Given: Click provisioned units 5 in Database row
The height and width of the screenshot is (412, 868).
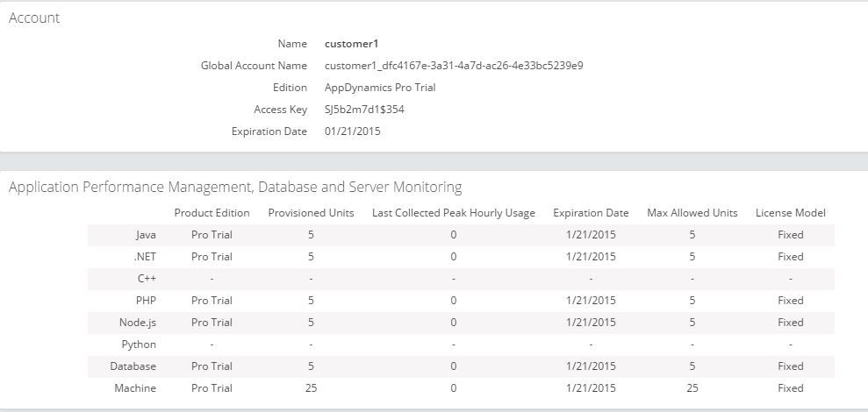Looking at the screenshot, I should [311, 366].
